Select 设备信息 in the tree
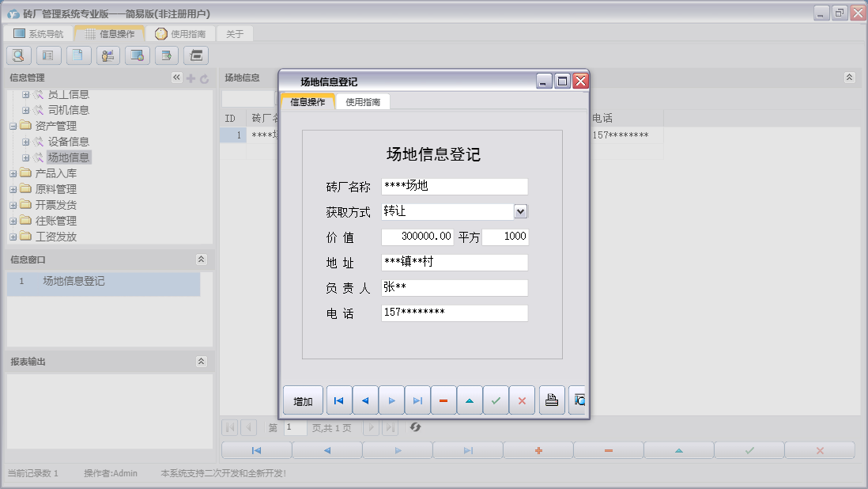 [68, 142]
